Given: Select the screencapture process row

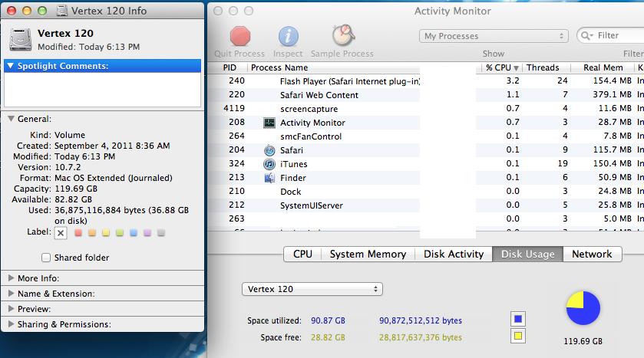Looking at the screenshot, I should [425, 109].
